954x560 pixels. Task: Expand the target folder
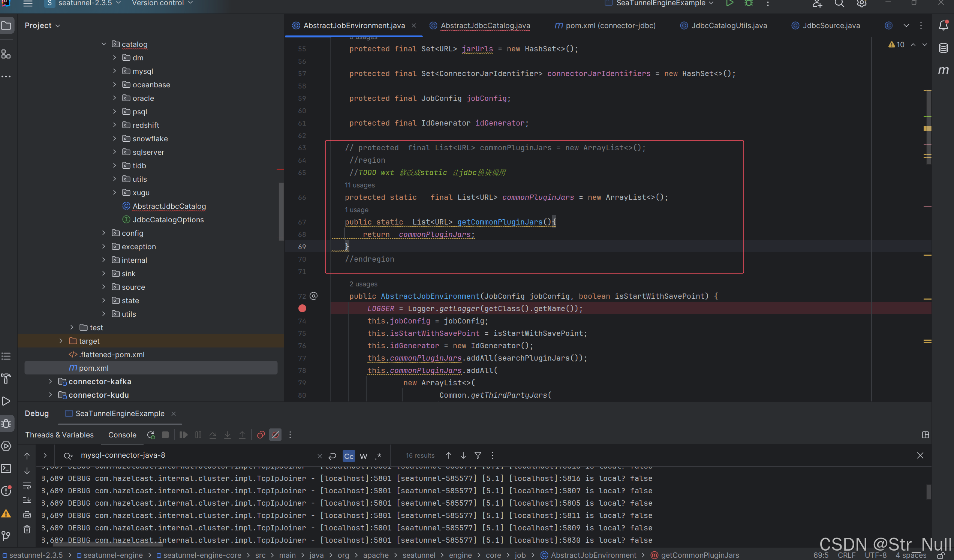coord(61,341)
